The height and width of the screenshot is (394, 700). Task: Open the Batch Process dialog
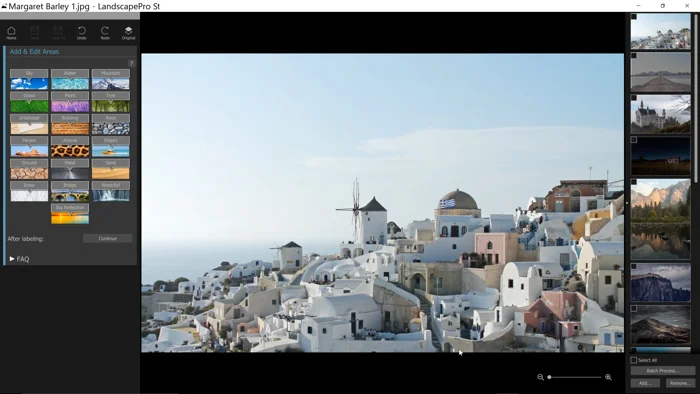click(662, 371)
